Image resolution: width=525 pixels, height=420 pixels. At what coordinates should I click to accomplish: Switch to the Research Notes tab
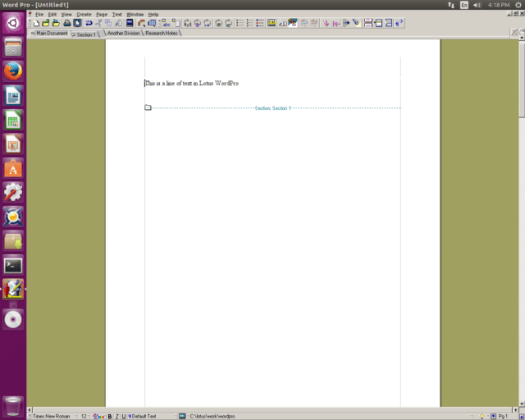click(162, 33)
